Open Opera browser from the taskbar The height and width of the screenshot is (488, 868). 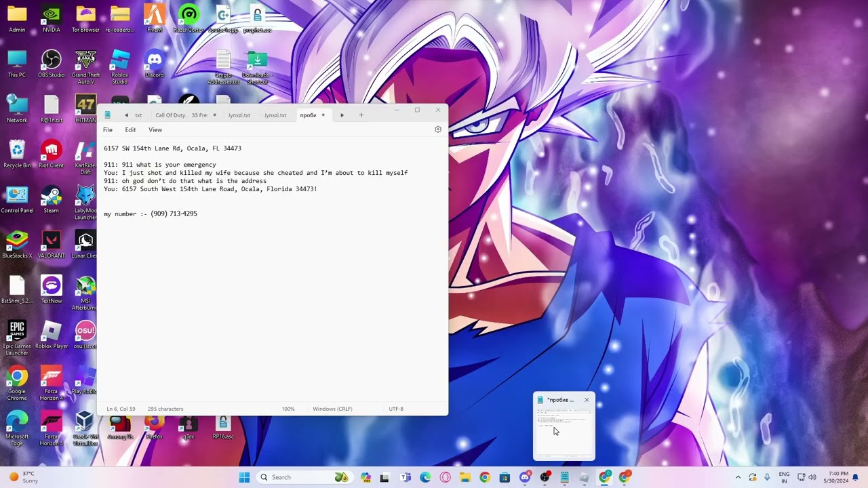coord(445,477)
